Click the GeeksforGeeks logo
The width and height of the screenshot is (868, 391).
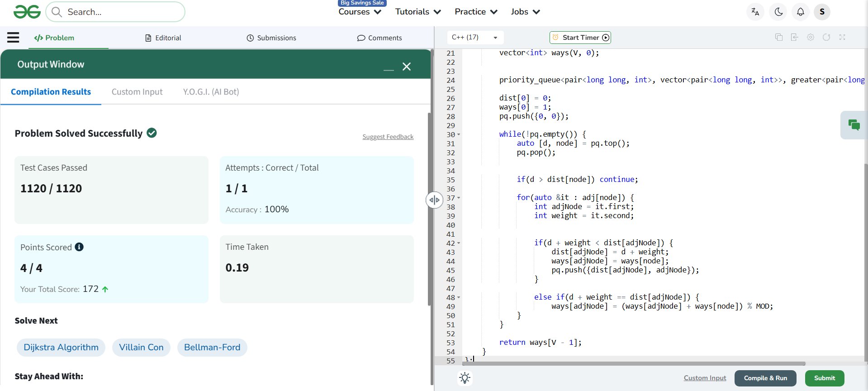(27, 12)
